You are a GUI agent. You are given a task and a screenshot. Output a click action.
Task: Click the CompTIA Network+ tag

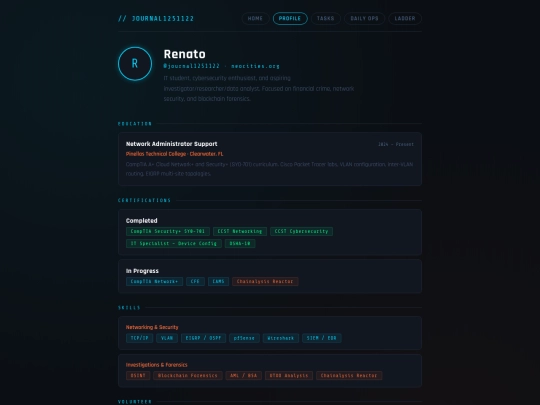click(154, 281)
